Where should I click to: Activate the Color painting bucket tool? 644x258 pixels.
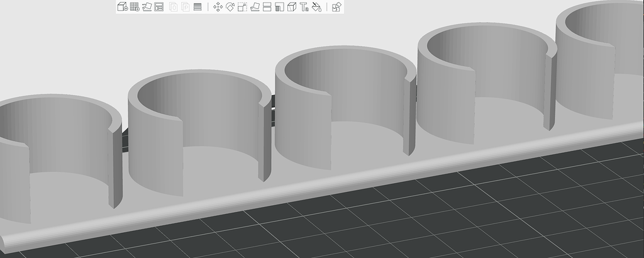point(316,7)
